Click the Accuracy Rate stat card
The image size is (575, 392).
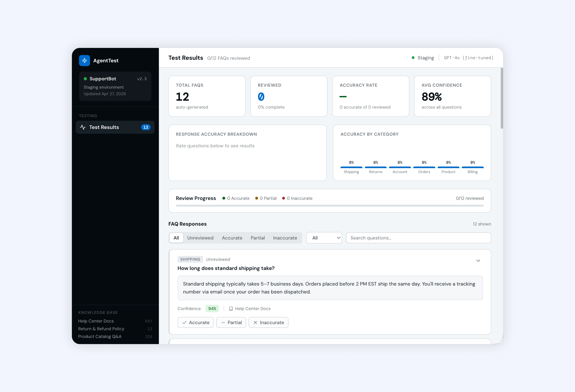[371, 96]
